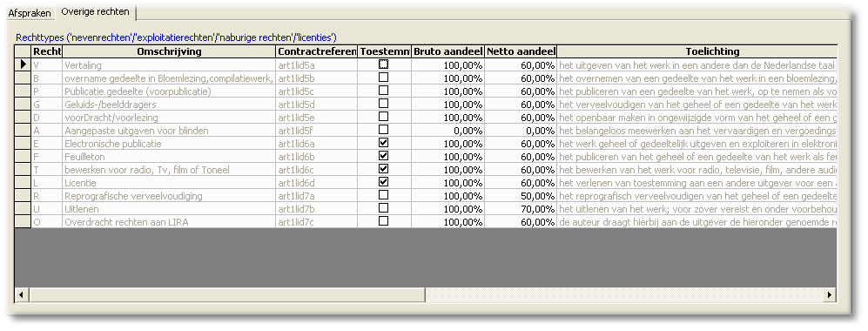
Task: Click 'Overdracht rechten aan LIRA' cell
Action: 169,222
